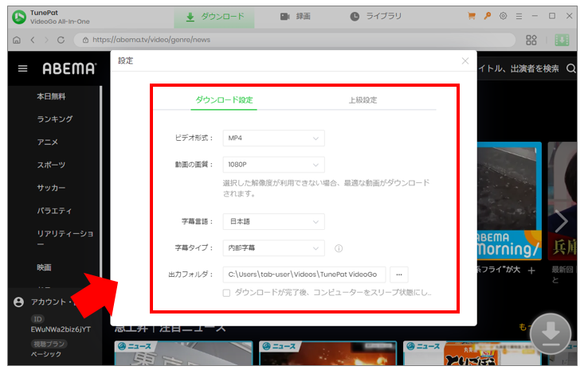Screen dimensions: 588x370
Task: Open the ビデオ形式 MP4 dropdown
Action: click(x=274, y=138)
